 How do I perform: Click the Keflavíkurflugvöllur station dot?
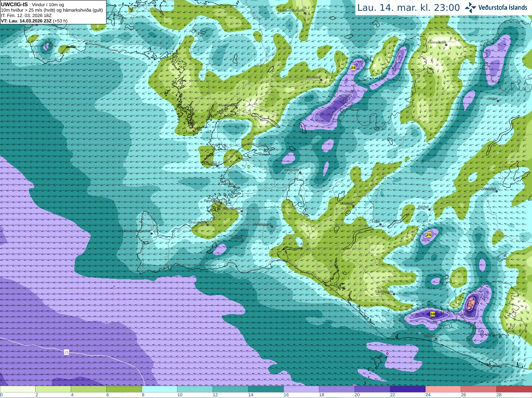click(x=152, y=233)
